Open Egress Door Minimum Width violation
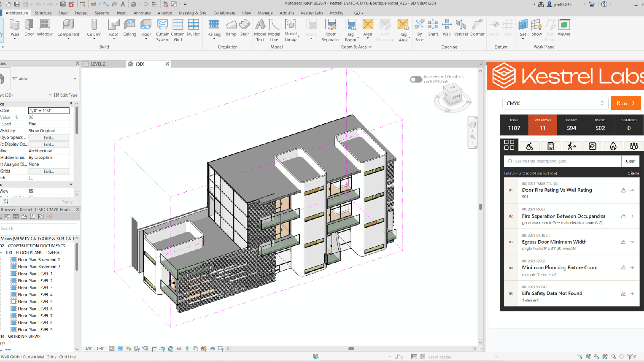This screenshot has width=644, height=362. coord(572,242)
